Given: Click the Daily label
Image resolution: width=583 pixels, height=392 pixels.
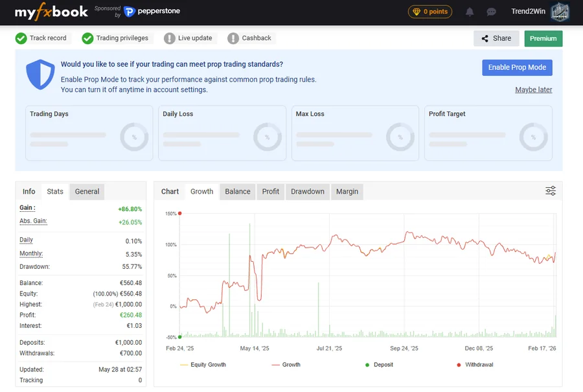Looking at the screenshot, I should click(x=27, y=240).
